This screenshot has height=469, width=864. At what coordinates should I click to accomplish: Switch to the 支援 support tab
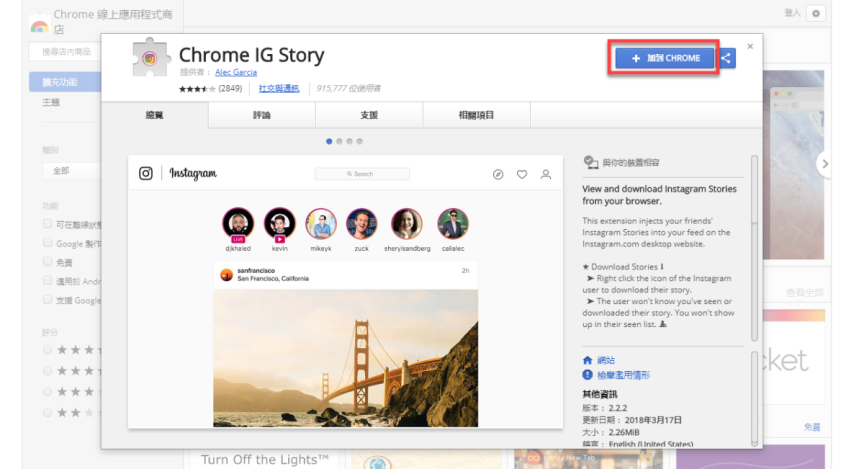point(369,115)
